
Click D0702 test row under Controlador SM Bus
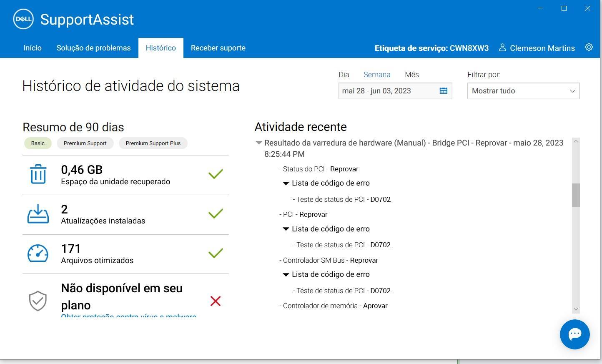(342, 291)
